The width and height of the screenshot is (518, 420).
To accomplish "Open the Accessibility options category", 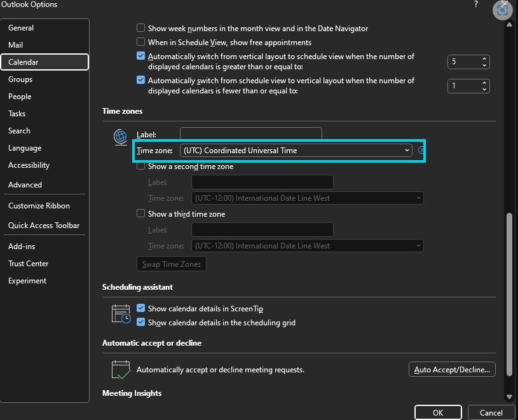I will pyautogui.click(x=44, y=165).
